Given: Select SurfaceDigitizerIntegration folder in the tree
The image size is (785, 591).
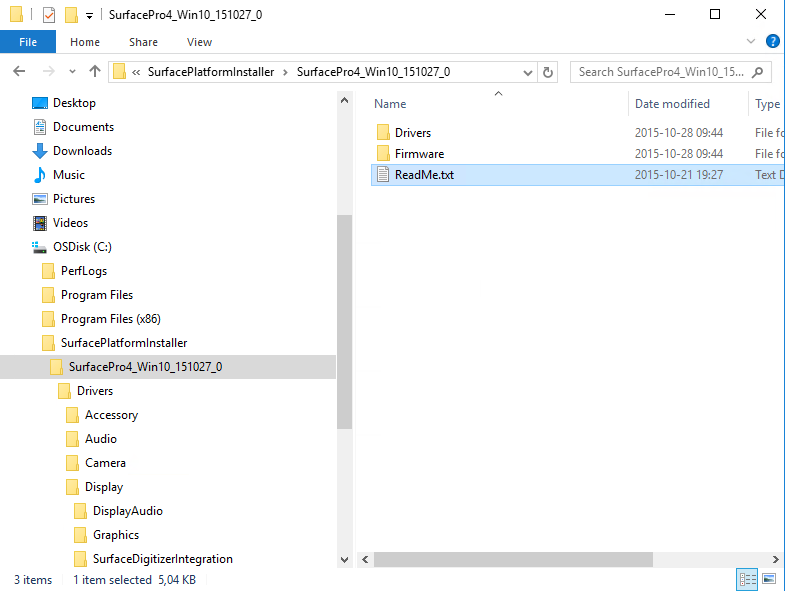Looking at the screenshot, I should [154, 559].
